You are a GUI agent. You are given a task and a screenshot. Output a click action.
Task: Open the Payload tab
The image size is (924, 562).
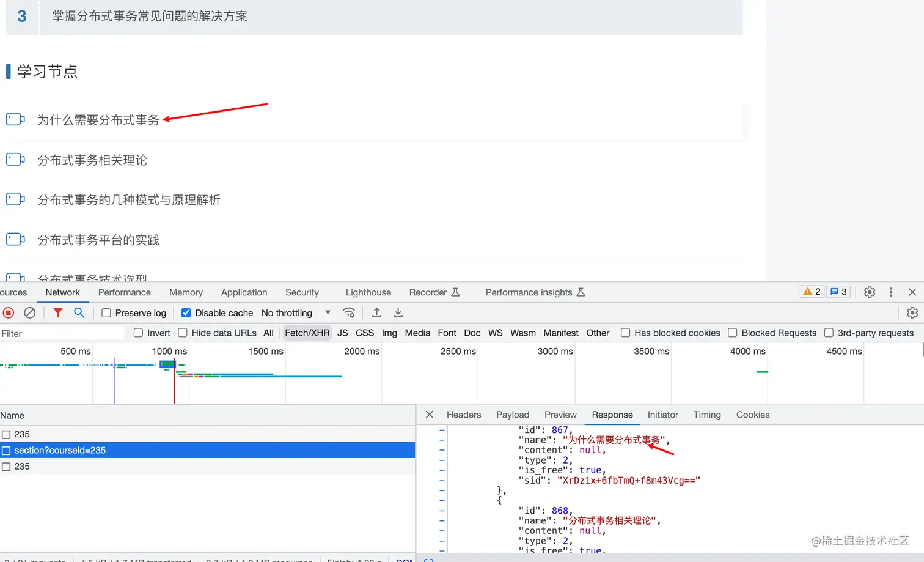(x=513, y=415)
